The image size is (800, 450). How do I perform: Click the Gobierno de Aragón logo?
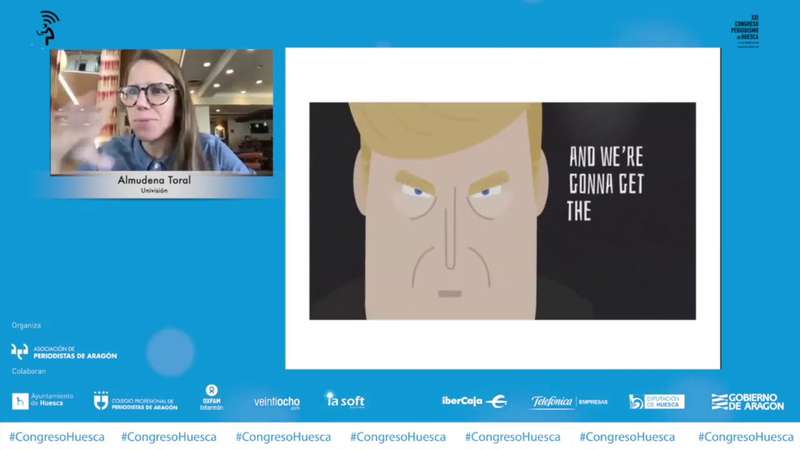point(747,402)
